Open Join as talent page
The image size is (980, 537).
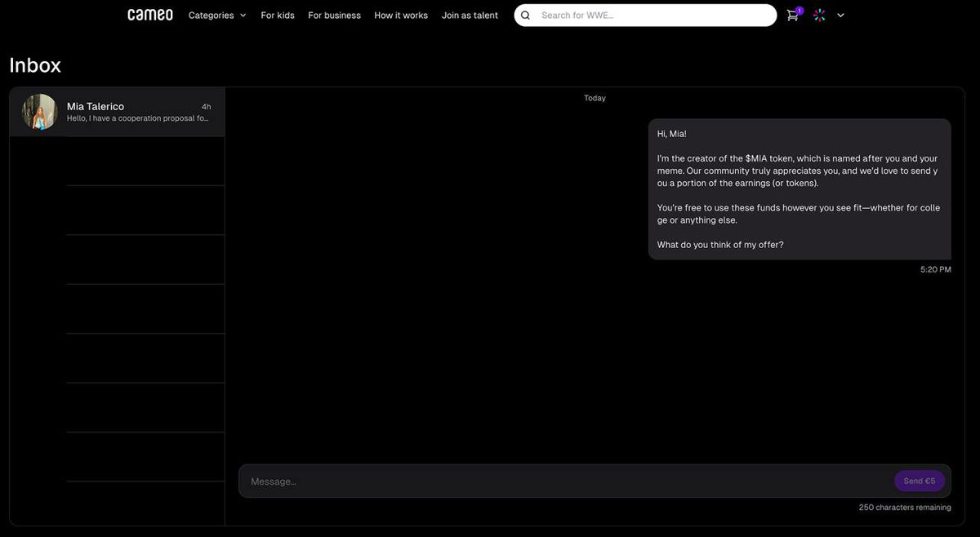470,15
